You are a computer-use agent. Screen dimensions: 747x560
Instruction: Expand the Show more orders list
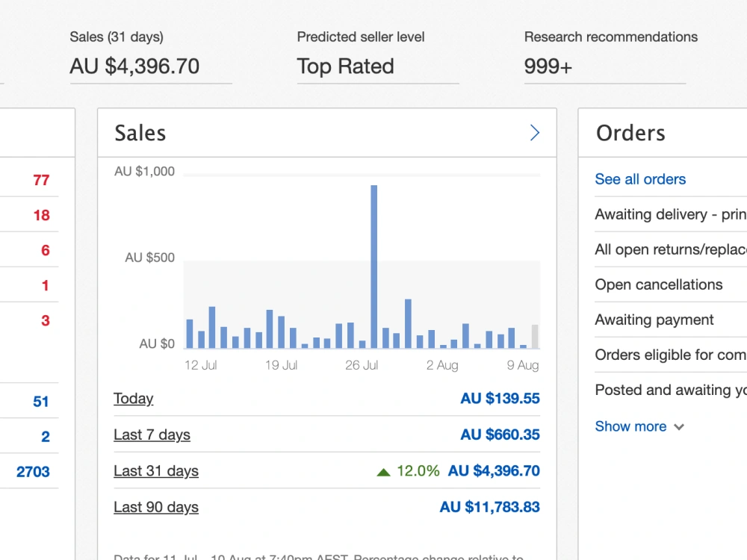tap(631, 426)
